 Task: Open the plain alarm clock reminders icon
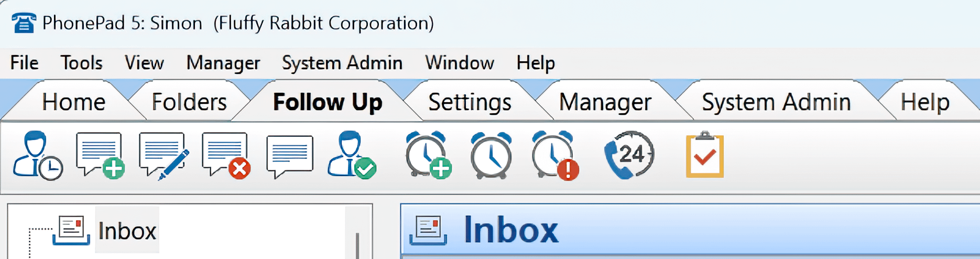coord(491,155)
